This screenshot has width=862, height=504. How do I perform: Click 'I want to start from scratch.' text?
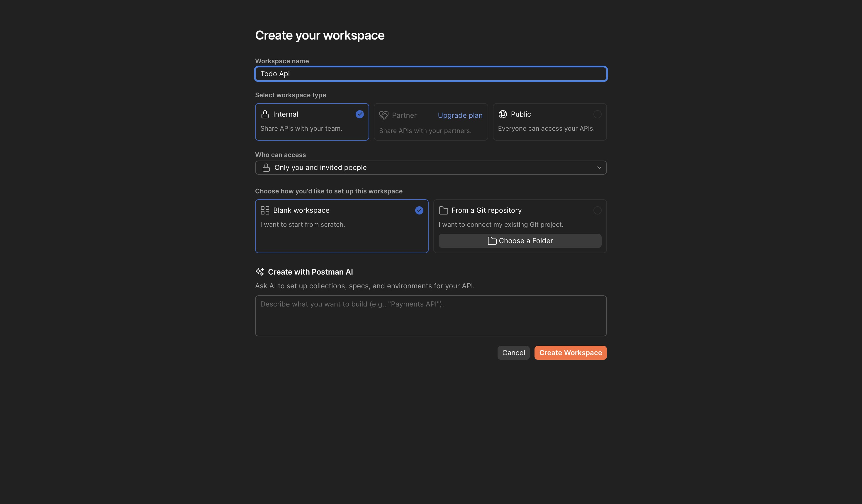(302, 225)
